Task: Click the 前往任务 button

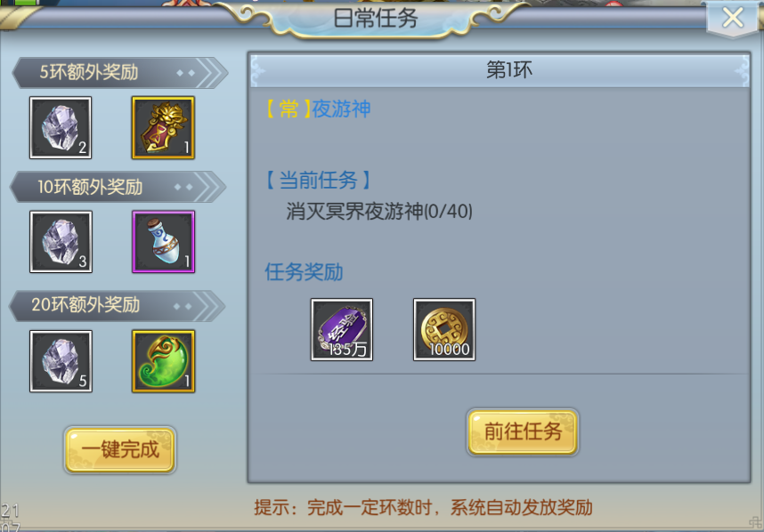Action: 523,431
